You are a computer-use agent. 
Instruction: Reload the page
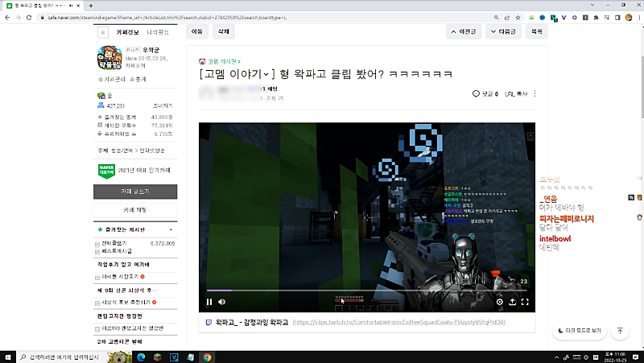pyautogui.click(x=29, y=18)
